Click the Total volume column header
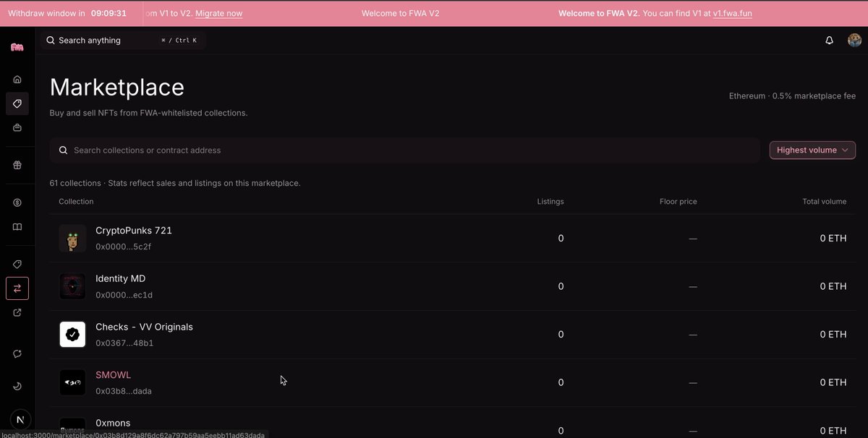Image resolution: width=868 pixels, height=438 pixels. click(x=823, y=202)
